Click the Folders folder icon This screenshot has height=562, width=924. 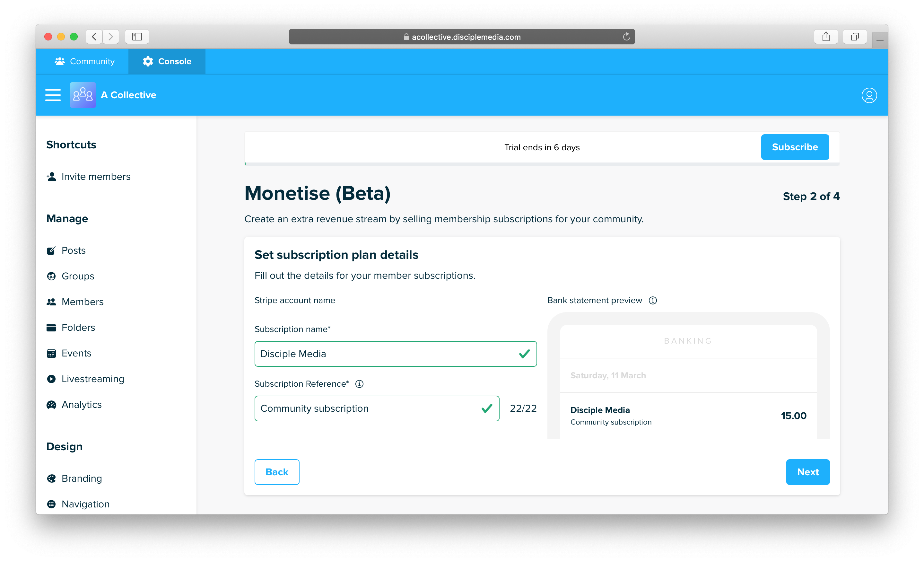tap(51, 328)
